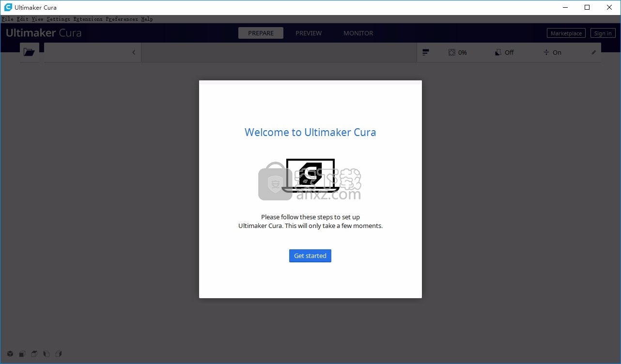
Task: Open the Marketplace
Action: [566, 33]
